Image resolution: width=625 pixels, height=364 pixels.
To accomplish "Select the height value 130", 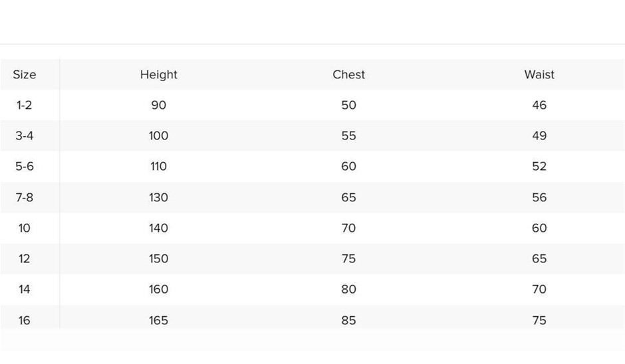I will (x=158, y=197).
